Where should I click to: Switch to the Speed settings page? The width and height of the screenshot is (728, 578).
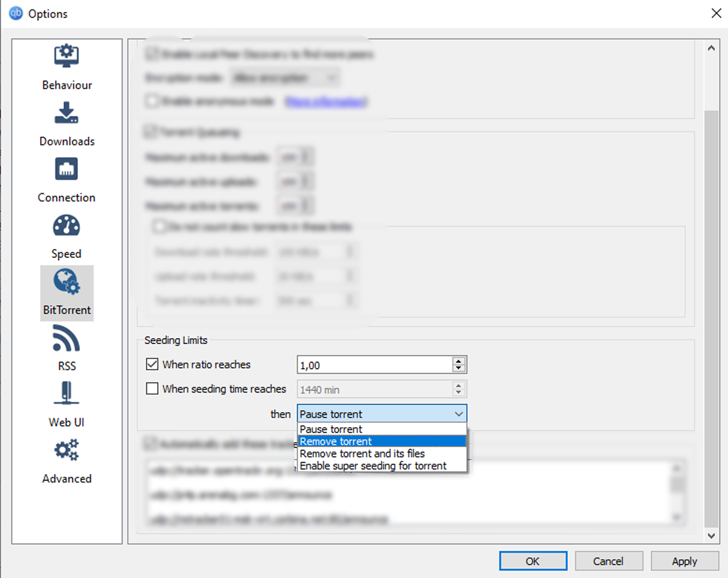[x=67, y=236]
